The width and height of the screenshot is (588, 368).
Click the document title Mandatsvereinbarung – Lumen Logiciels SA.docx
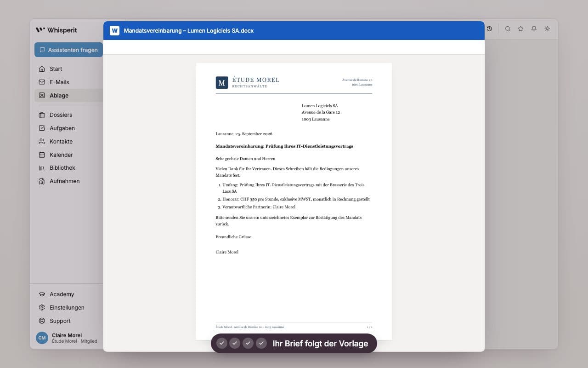pyautogui.click(x=189, y=31)
